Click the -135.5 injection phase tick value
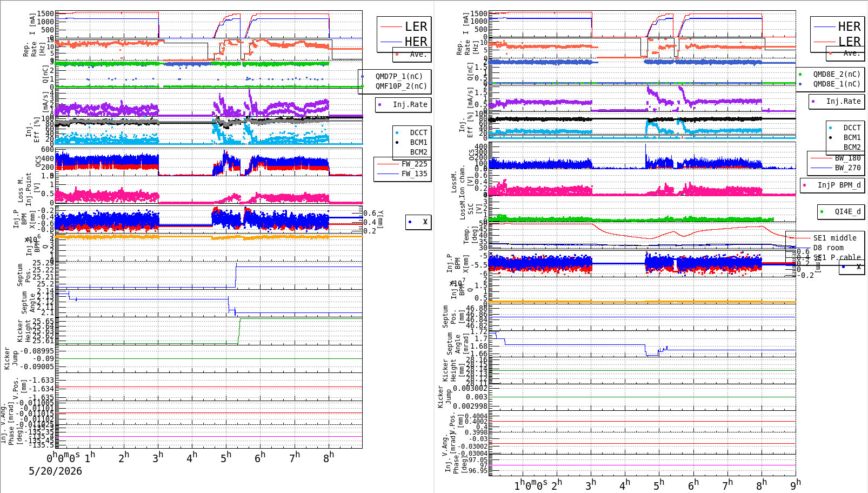The height and width of the screenshot is (493, 868). coord(41,445)
